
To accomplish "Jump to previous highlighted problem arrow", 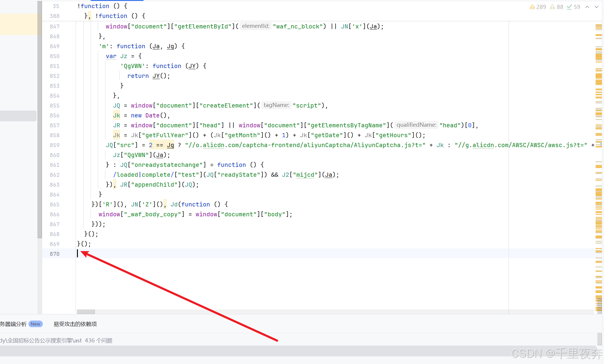I will 587,7.
